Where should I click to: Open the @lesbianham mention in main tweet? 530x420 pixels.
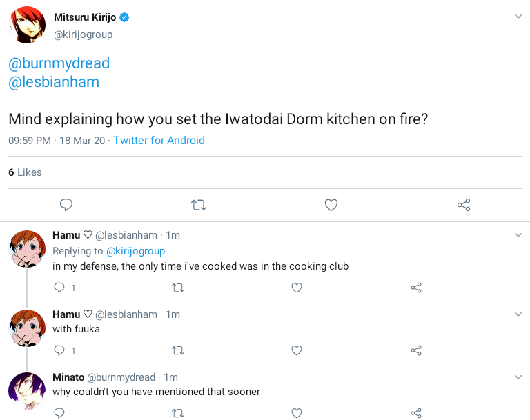click(54, 82)
